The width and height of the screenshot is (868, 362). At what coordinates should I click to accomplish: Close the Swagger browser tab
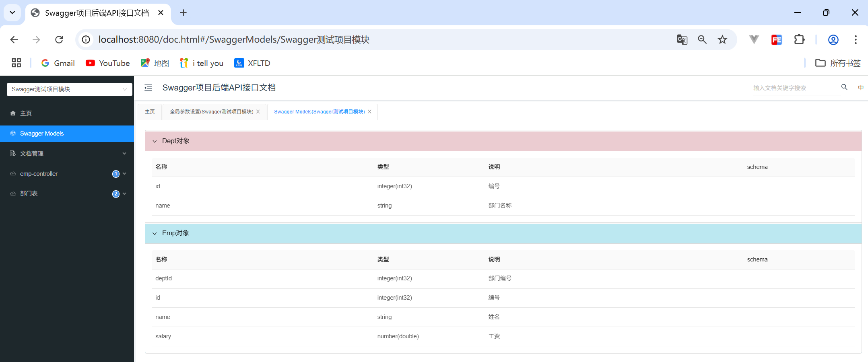coord(161,13)
